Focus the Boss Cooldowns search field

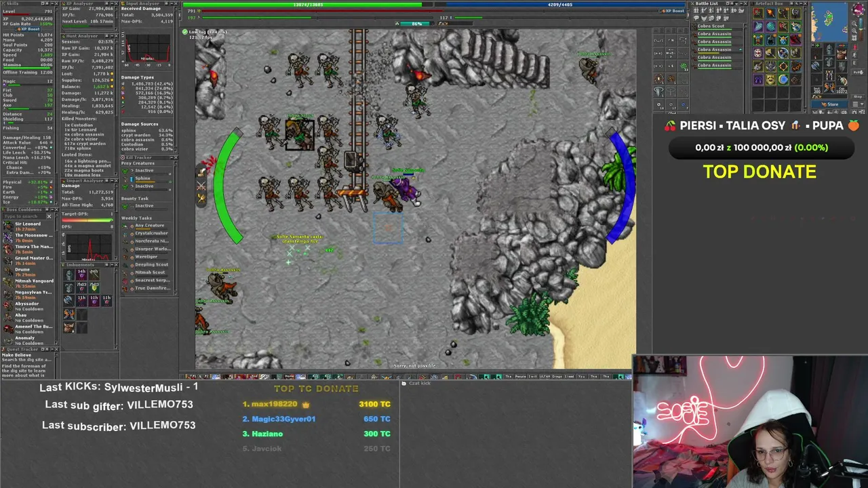pyautogui.click(x=24, y=216)
